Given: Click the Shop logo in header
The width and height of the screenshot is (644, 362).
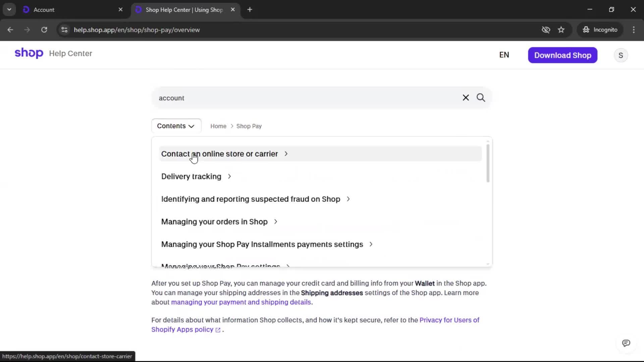Looking at the screenshot, I should pos(29,53).
